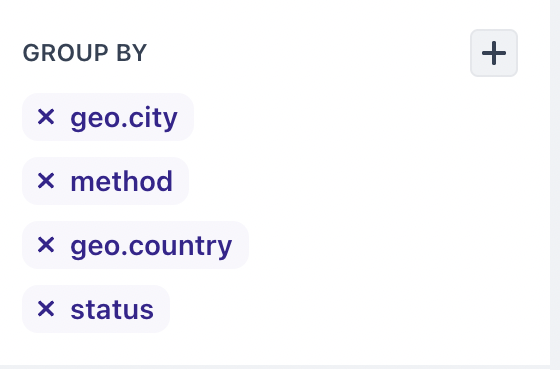Select the geo.country chip label
Image resolution: width=560 pixels, height=370 pixels.
pos(151,246)
